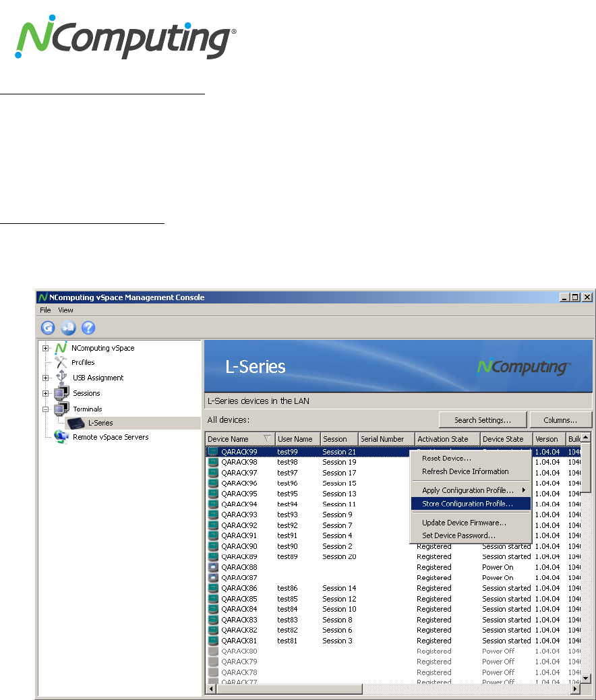Click the NComputing vSpace tree icon

click(61, 348)
